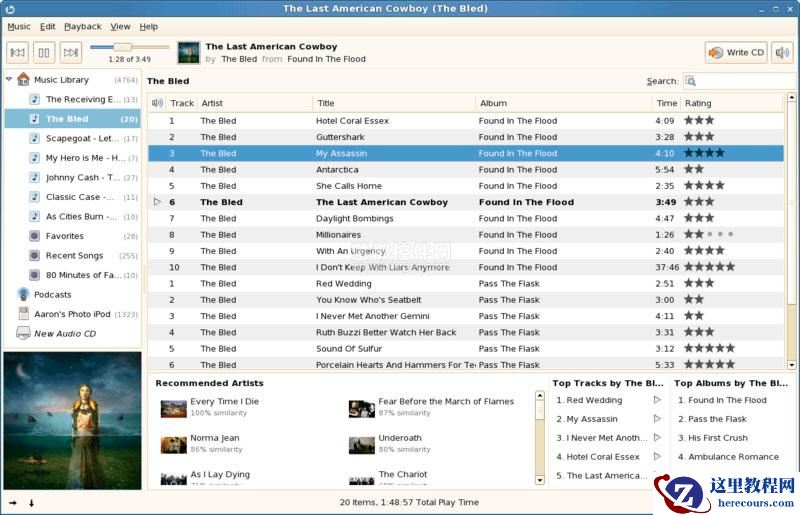Select New Audio CD source
Screen dimensions: 800x515
tap(71, 334)
